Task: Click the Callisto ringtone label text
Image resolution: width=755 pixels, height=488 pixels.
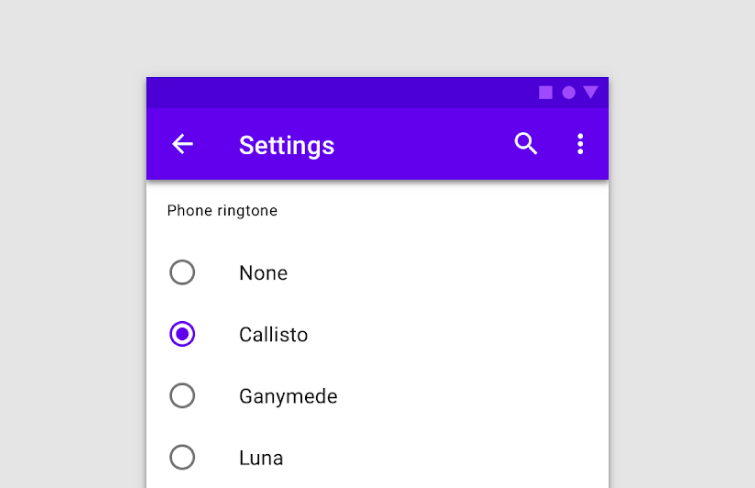Action: (273, 335)
